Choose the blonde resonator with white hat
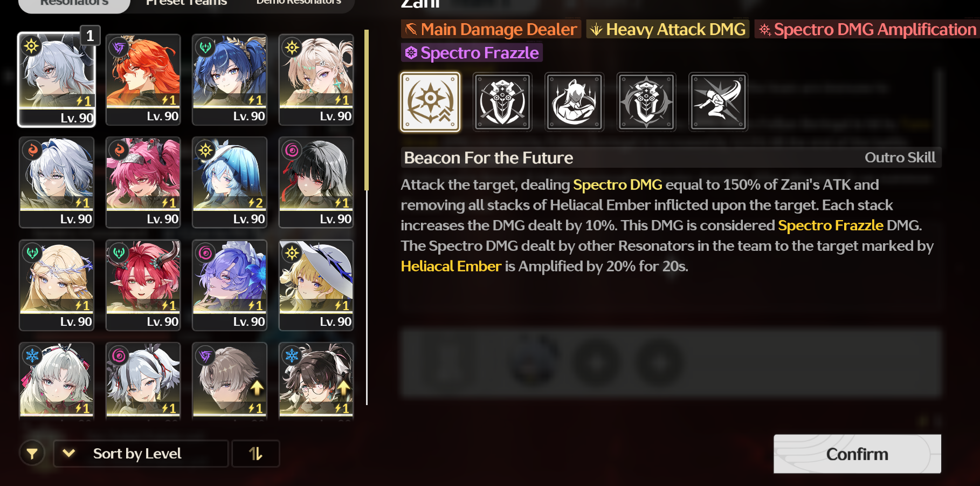Screen dimensions: 980x486 pyautogui.click(x=316, y=285)
